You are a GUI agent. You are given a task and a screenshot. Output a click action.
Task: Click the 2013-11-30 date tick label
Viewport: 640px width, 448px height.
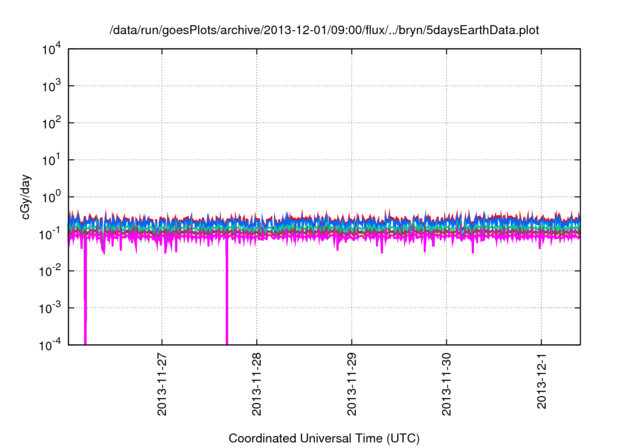click(446, 384)
